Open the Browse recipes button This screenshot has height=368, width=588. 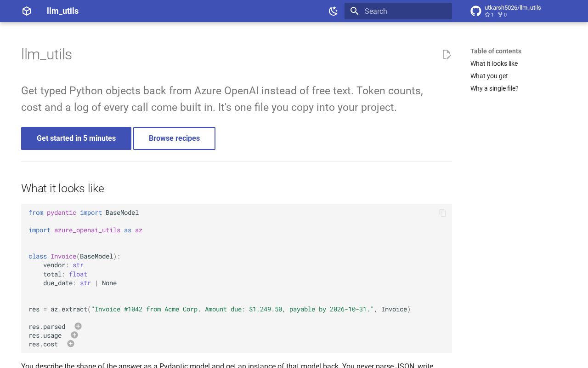pos(174,138)
